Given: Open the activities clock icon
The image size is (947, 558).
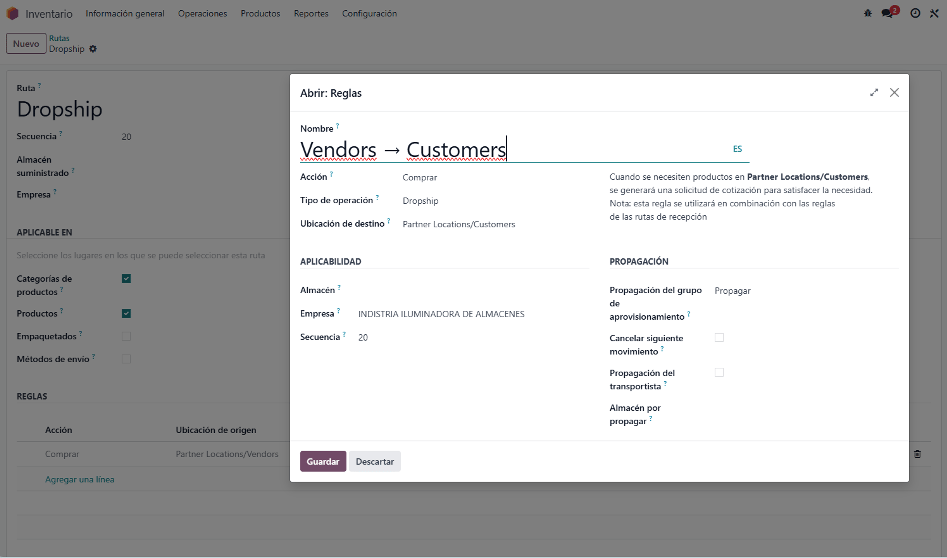Looking at the screenshot, I should (x=915, y=14).
